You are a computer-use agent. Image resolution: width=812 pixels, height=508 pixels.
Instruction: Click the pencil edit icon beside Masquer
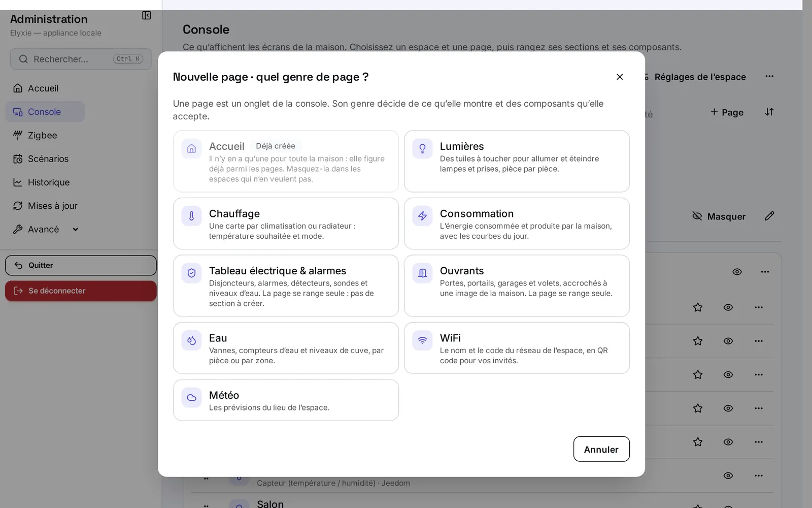click(769, 216)
